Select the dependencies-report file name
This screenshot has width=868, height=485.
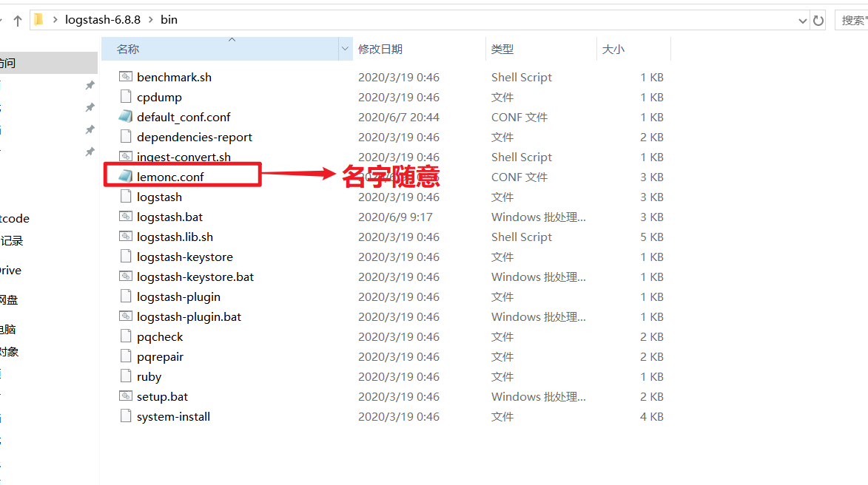(195, 138)
